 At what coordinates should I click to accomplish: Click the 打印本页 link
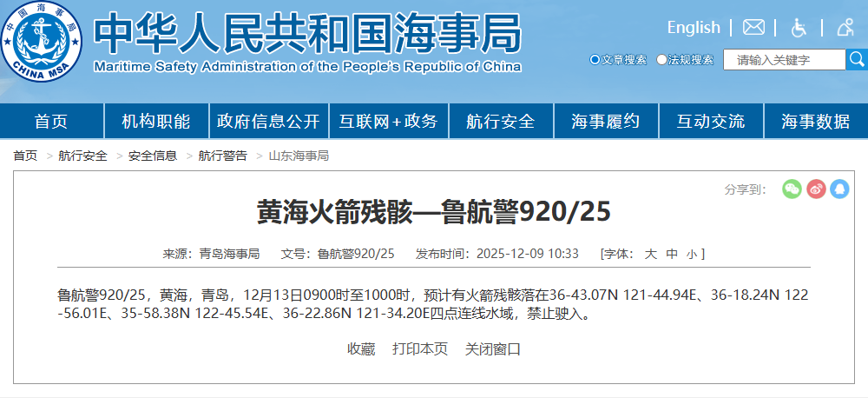pyautogui.click(x=420, y=349)
